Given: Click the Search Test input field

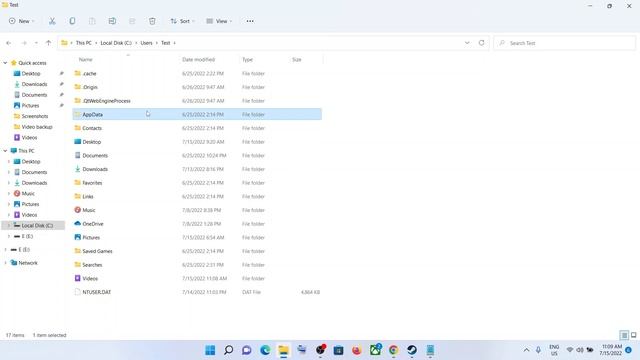Looking at the screenshot, I should (x=564, y=43).
